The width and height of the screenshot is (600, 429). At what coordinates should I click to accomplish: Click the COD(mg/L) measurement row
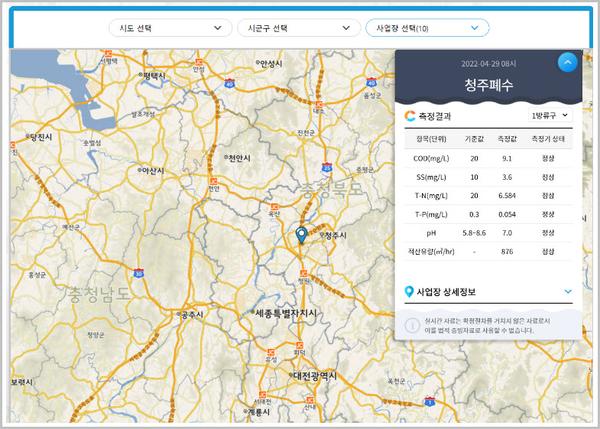[x=488, y=158]
